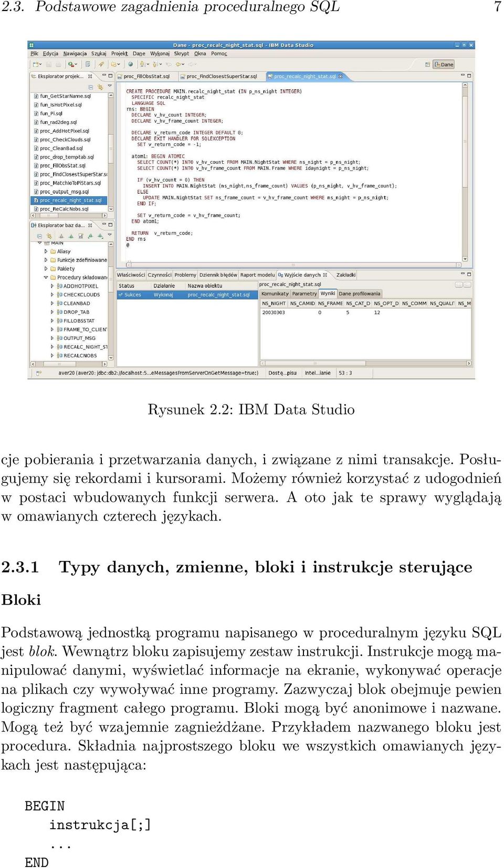The width and height of the screenshot is (504, 868).
Task: Open the New item dropdown arrow
Action: tap(40, 65)
